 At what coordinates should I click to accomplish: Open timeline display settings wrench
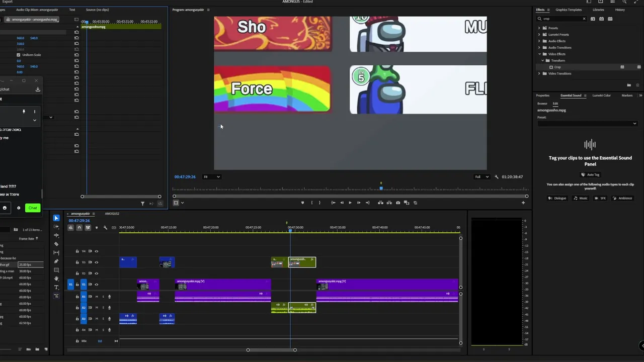pyautogui.click(x=105, y=228)
